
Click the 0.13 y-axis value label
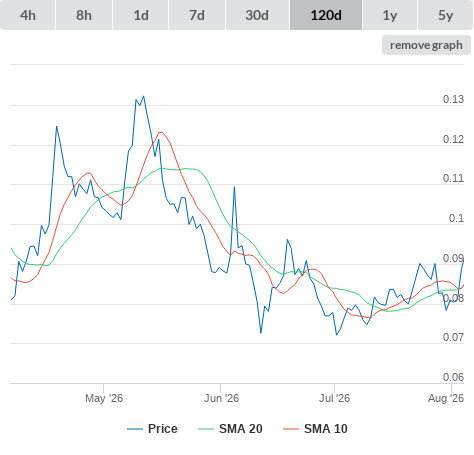[x=453, y=99]
